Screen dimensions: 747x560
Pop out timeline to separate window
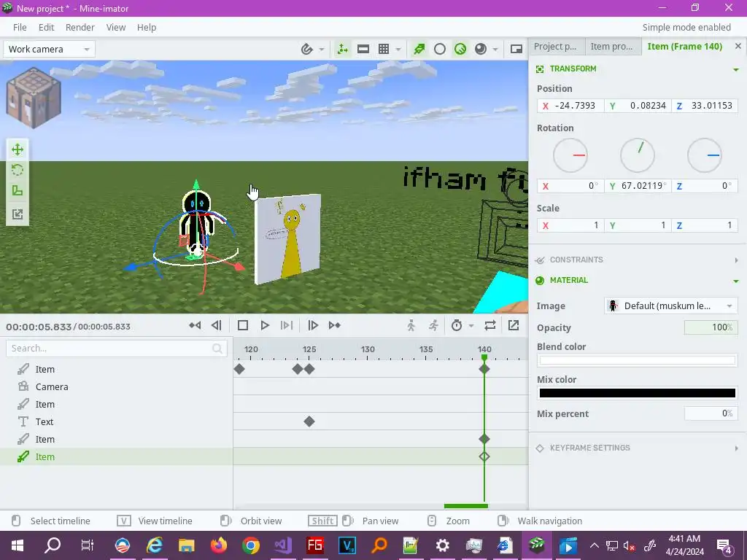pyautogui.click(x=514, y=325)
